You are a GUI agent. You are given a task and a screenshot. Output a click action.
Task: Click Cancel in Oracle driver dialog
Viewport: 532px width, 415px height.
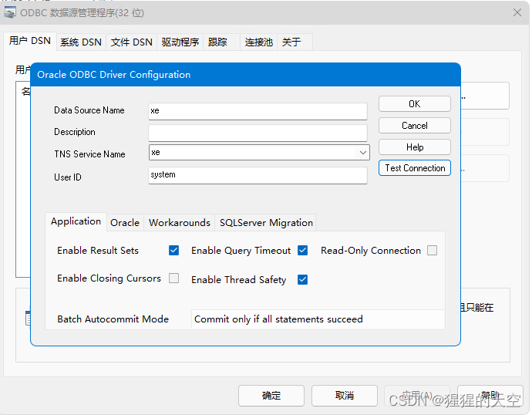(x=415, y=126)
